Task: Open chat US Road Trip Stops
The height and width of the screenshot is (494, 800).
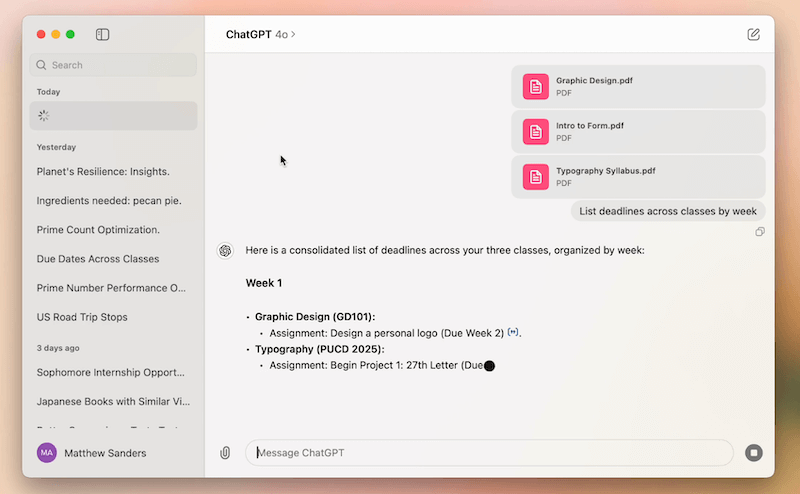Action: coord(82,317)
